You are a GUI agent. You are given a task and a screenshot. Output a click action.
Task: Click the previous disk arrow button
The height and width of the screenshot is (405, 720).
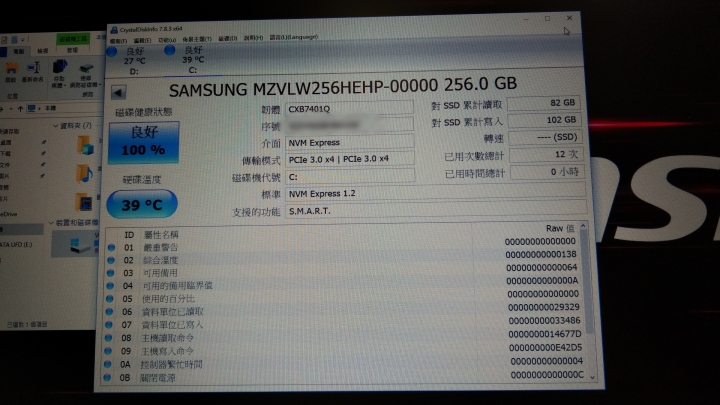[x=118, y=93]
